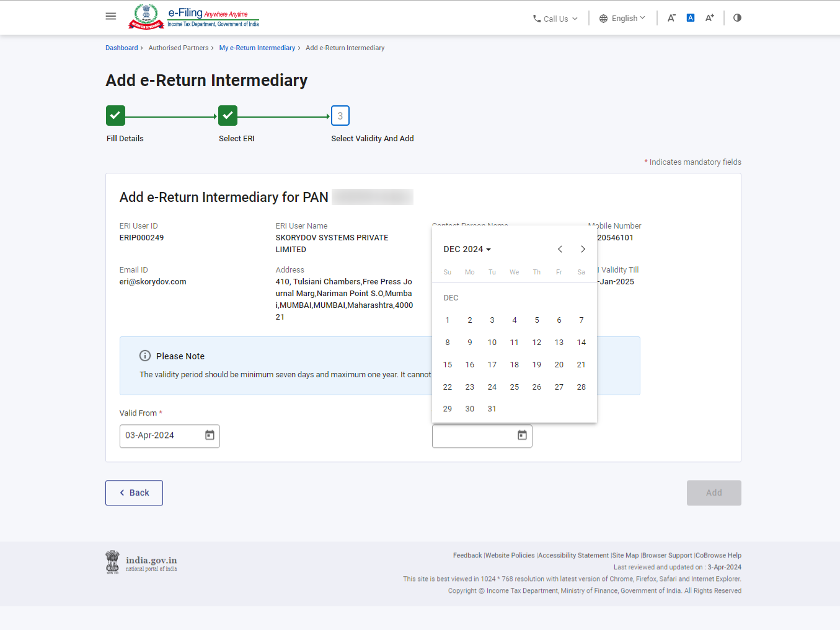
Task: Click the e-Filing Income Tax logo
Action: [193, 17]
